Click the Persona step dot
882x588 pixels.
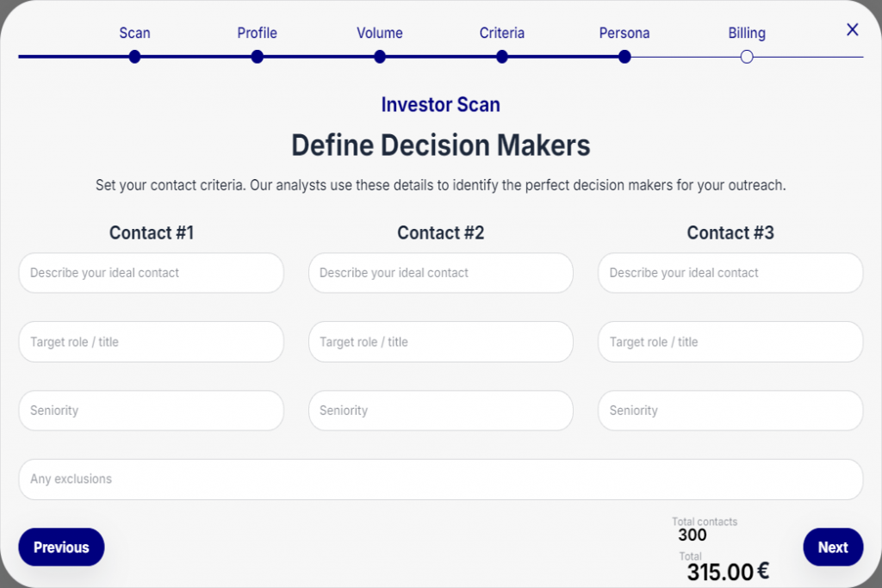click(x=624, y=57)
